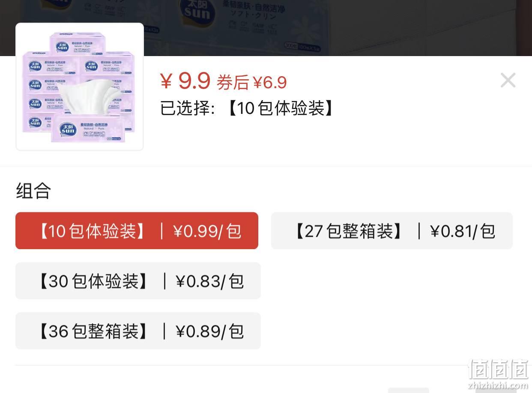Tap the ¥9.9 red price

coord(185,81)
